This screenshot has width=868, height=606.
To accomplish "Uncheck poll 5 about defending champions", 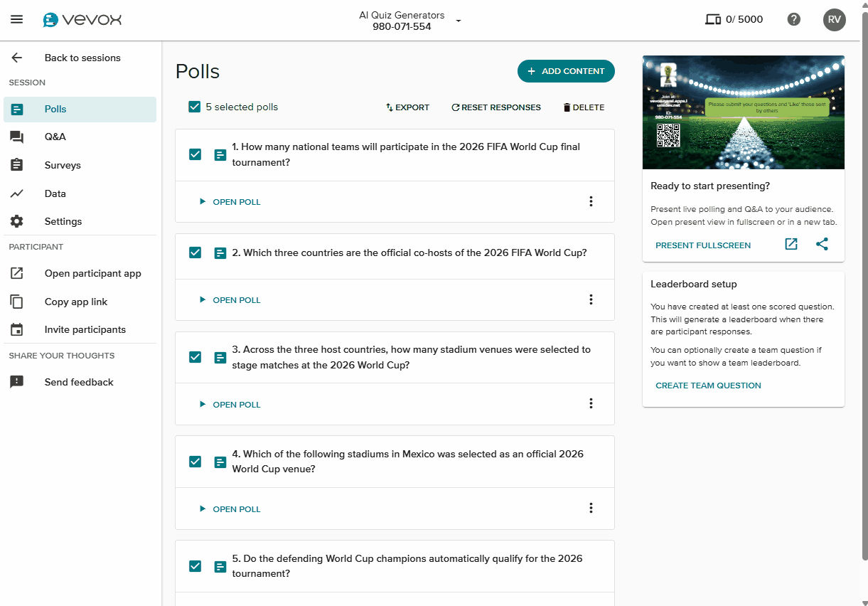I will [195, 566].
